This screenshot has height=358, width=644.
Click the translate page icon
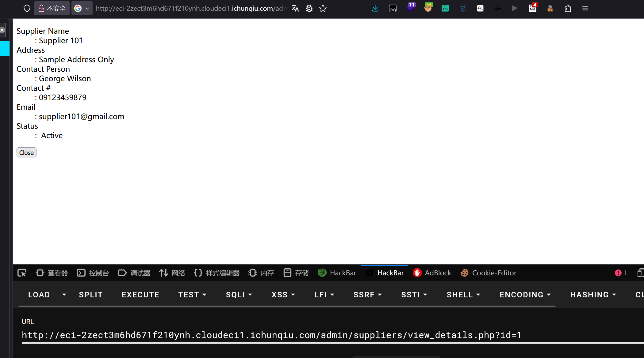pos(295,8)
